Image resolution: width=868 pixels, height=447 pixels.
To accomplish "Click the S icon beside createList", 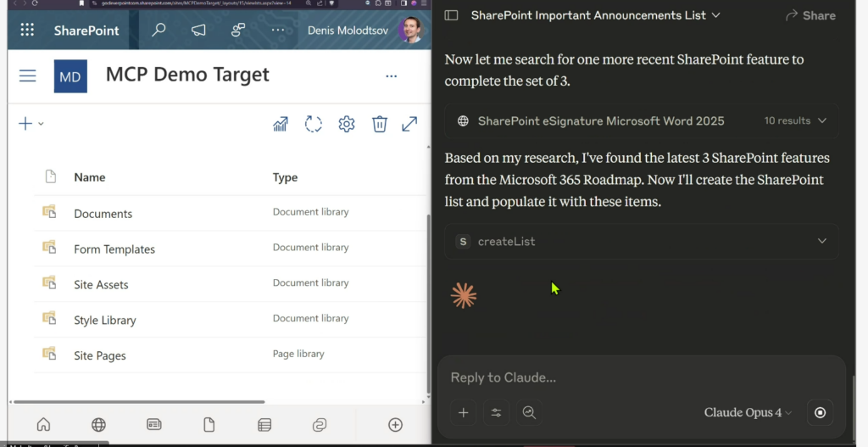I will tap(464, 242).
